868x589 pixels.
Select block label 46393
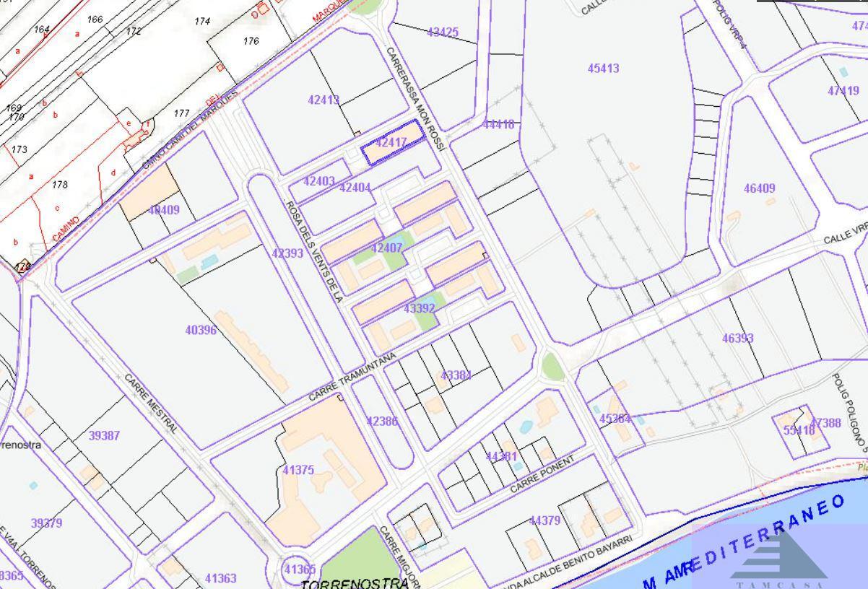tap(738, 338)
